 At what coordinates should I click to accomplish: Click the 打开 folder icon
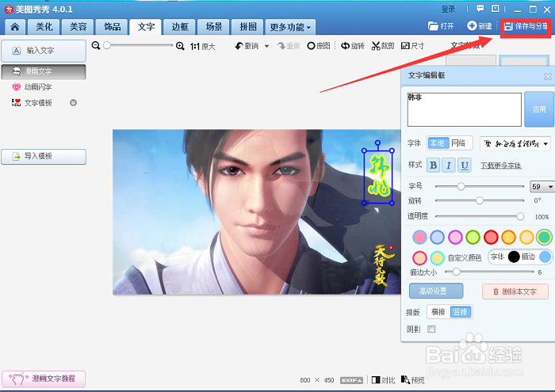tap(433, 26)
